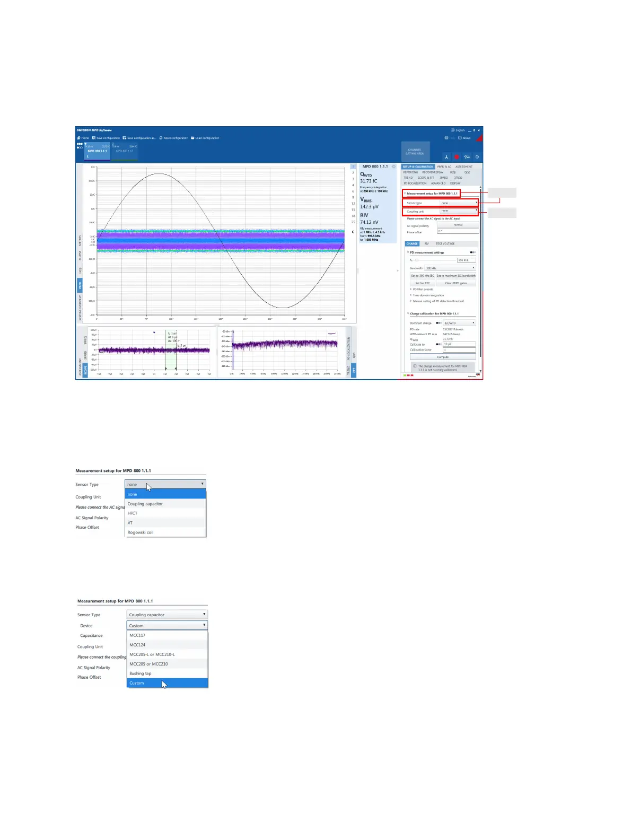Switch to the Setup & Calibration tab
Image resolution: width=631 pixels, height=840 pixels.
tap(418, 167)
